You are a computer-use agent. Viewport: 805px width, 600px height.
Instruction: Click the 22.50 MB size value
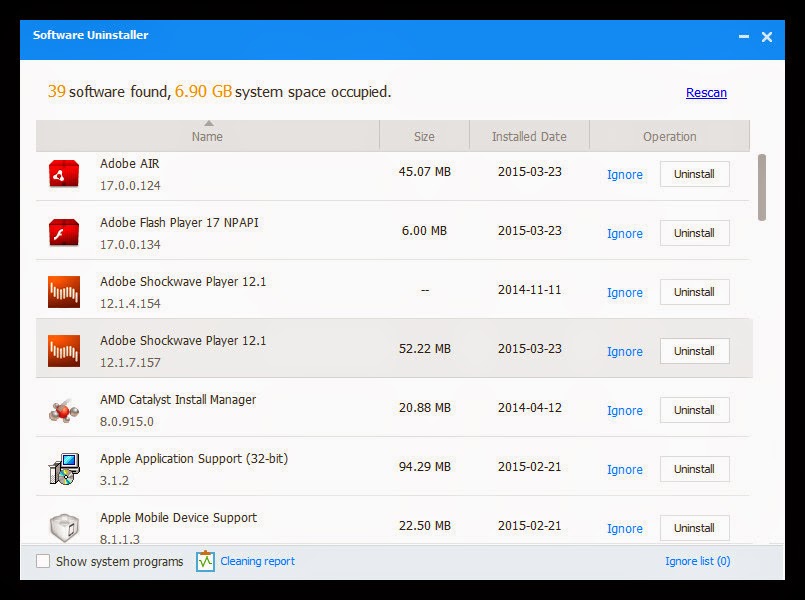click(425, 526)
